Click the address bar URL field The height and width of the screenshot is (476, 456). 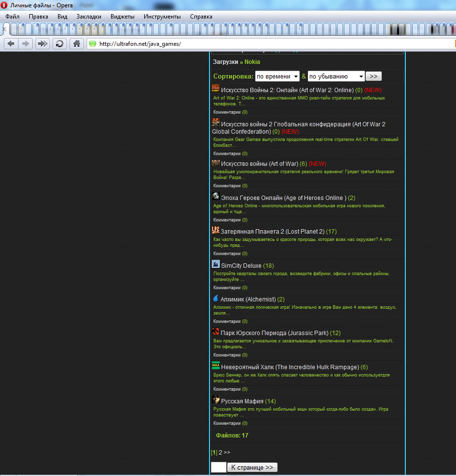pos(268,44)
